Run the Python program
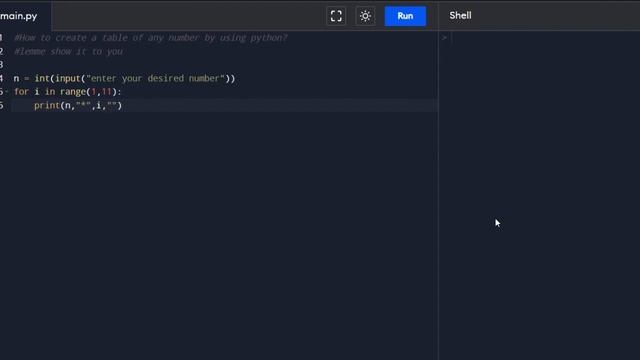Screen dimensions: 640x360 pyautogui.click(x=405, y=16)
